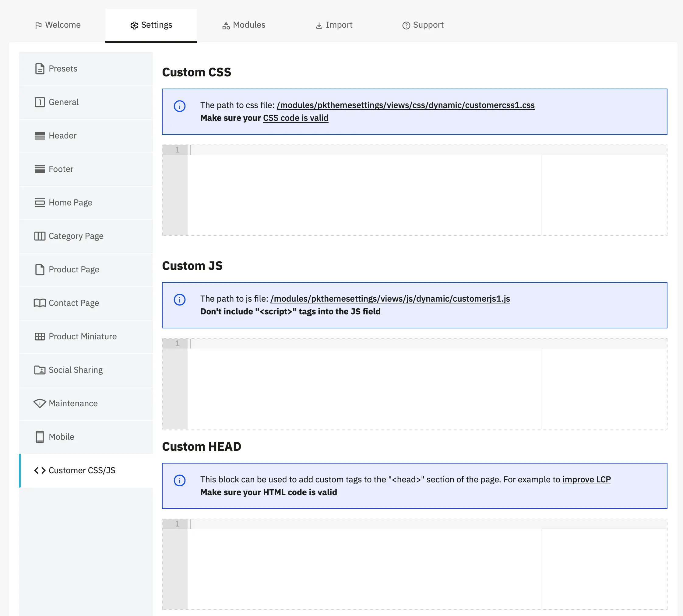This screenshot has height=616, width=683.
Task: Follow the 'CSS code is valid' link
Action: (296, 118)
